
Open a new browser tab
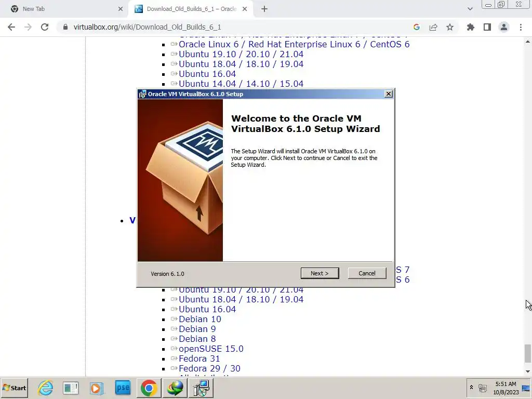(x=264, y=9)
